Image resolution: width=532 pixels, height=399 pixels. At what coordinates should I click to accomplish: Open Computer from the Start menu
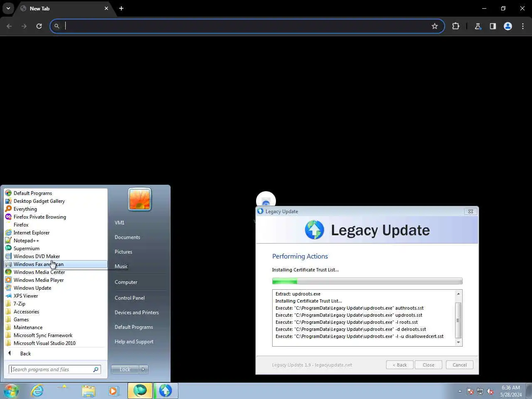pos(139,282)
